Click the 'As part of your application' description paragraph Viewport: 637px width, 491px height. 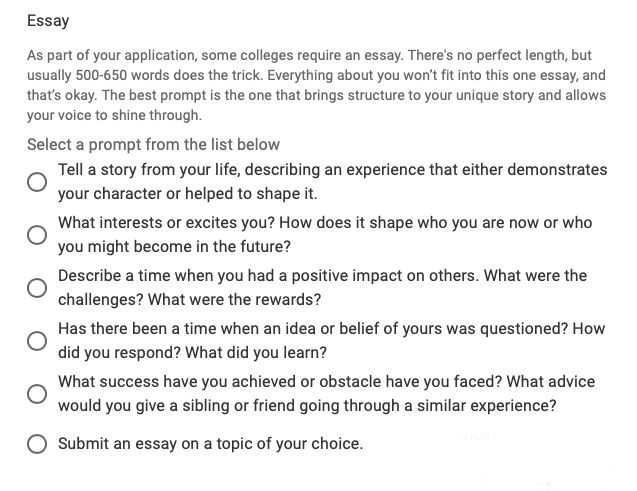click(x=316, y=85)
